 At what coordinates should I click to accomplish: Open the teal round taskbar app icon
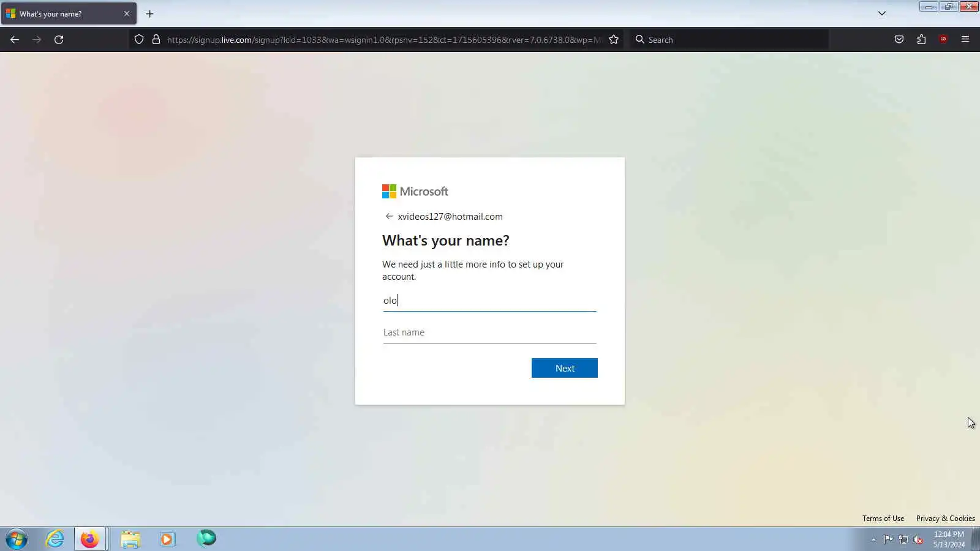206,539
